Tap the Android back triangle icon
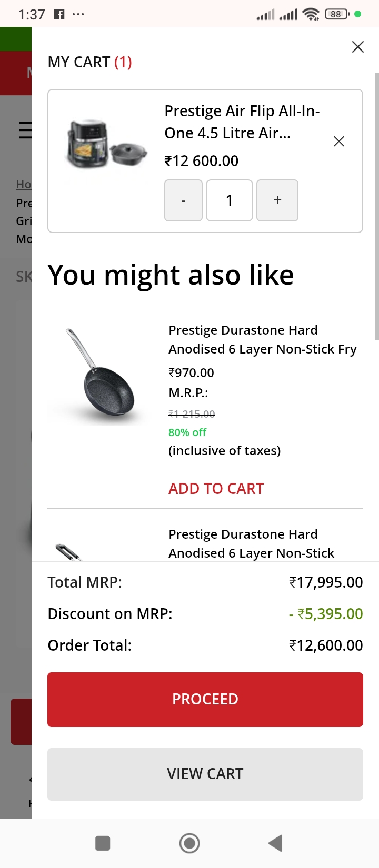Image resolution: width=379 pixels, height=868 pixels. pos(275,843)
